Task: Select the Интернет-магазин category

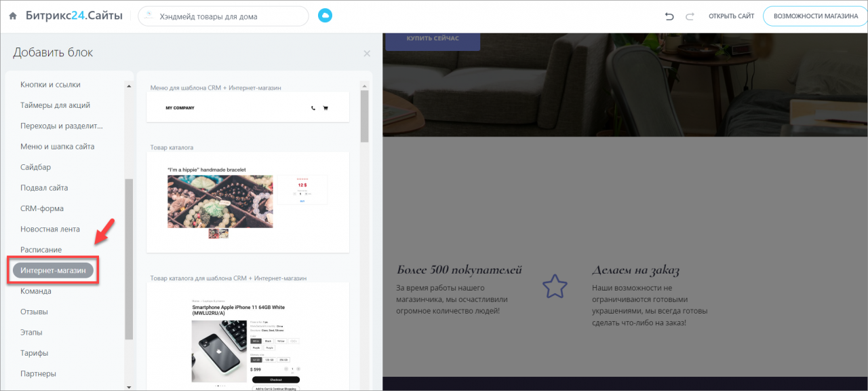Action: coord(53,270)
